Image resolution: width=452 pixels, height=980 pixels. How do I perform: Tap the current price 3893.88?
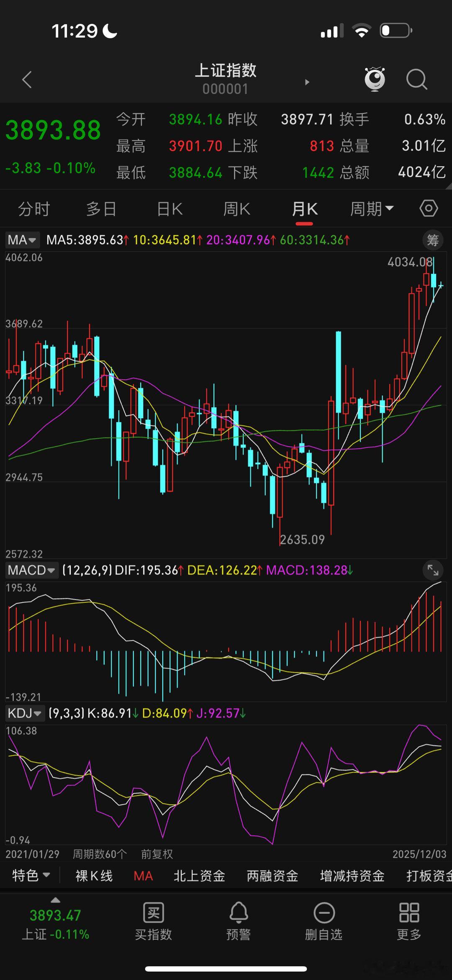click(x=53, y=130)
